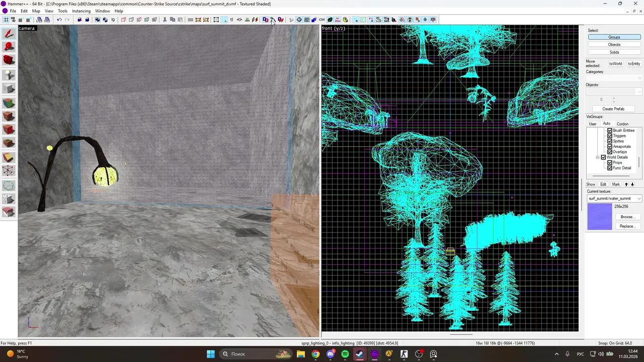644x362 pixels.
Task: Open File Explorer from the taskbar
Action: point(300,354)
